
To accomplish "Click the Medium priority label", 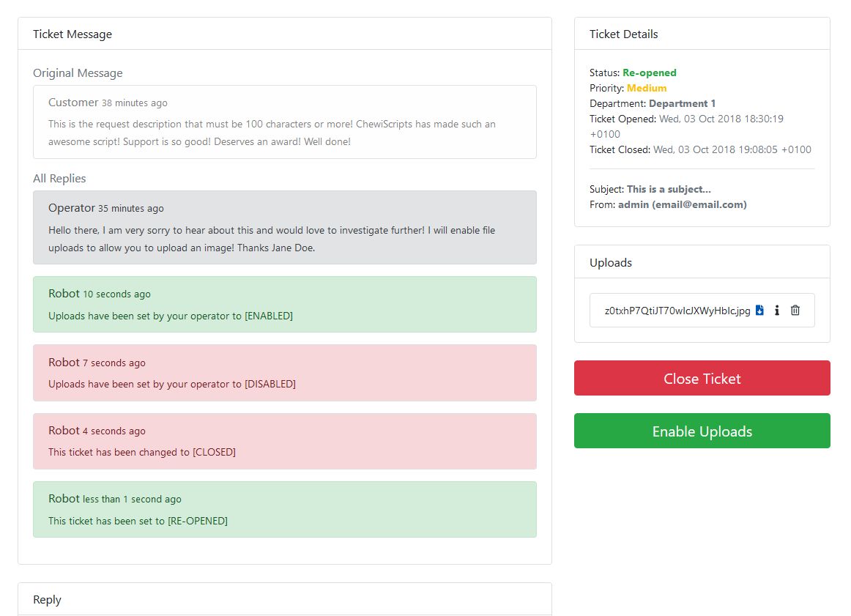I will pos(647,88).
